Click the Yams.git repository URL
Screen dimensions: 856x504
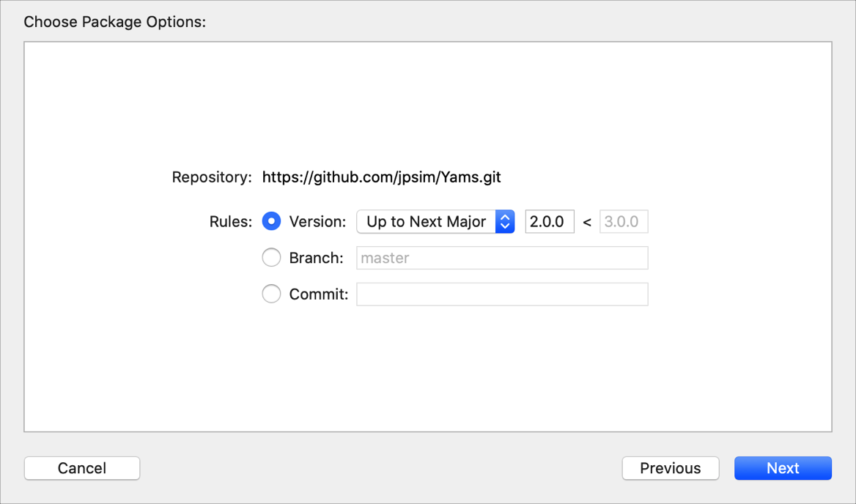pos(381,177)
